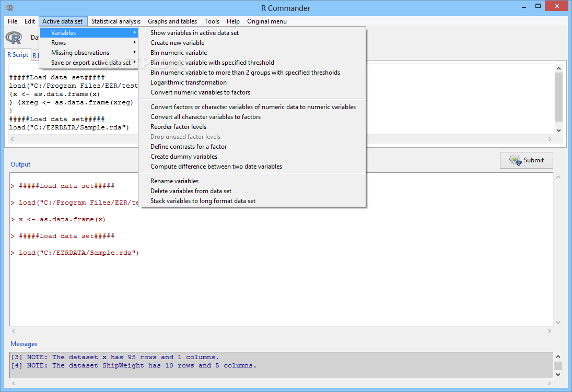Viewport: 572px width, 392px height.
Task: Click script pane scroll-right arrow
Action: (x=550, y=139)
